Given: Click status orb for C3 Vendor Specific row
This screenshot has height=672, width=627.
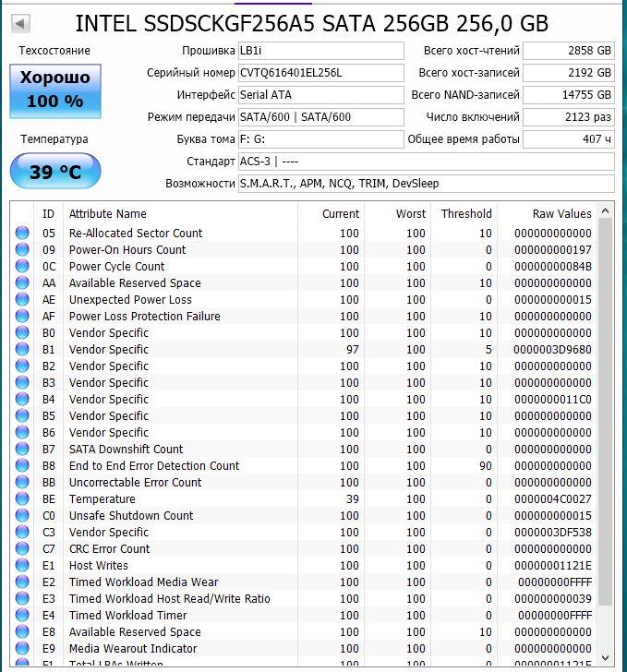Looking at the screenshot, I should (22, 532).
